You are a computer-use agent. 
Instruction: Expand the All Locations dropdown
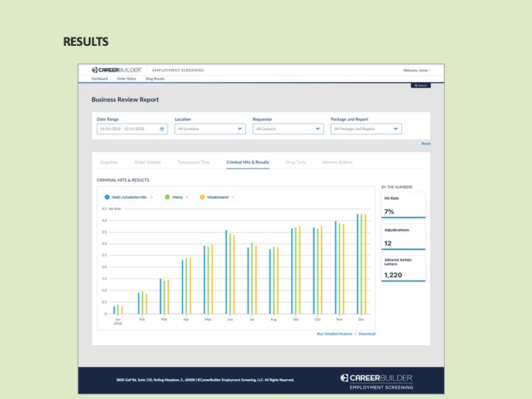click(x=210, y=129)
